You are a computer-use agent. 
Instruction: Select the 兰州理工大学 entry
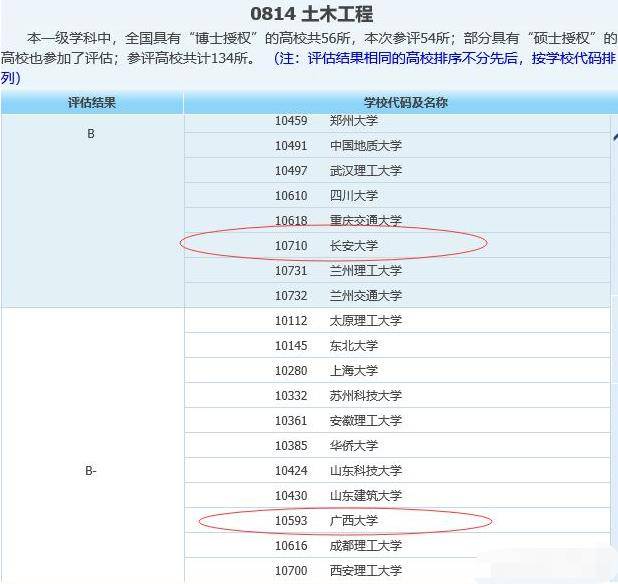[x=397, y=270]
